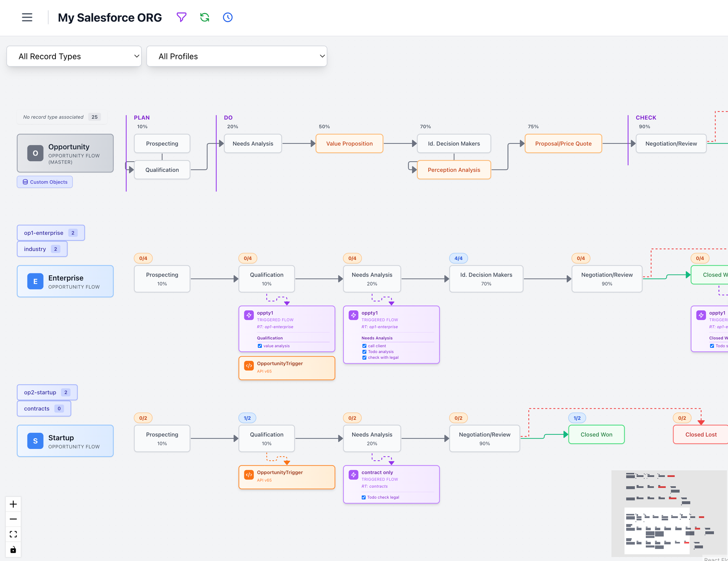This screenshot has height=561, width=728.
Task: Click the CHECK phase label
Action: click(646, 118)
